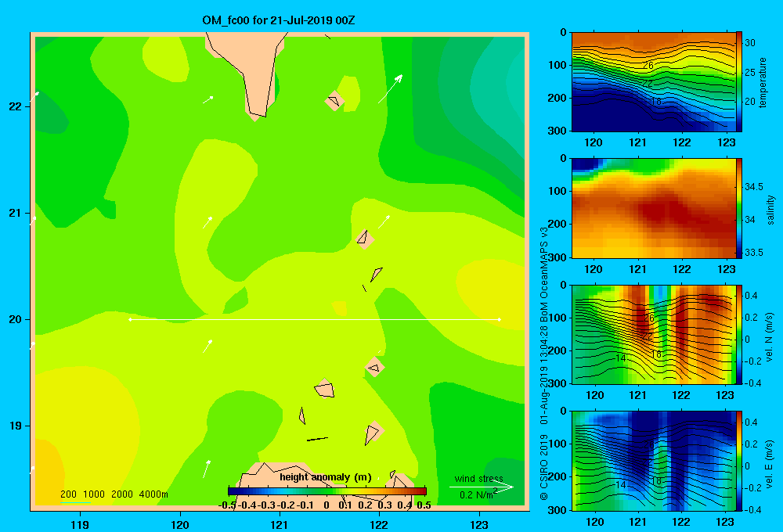Click the '0.2 N/m' wind stress value
The image size is (783, 532).
coord(478,494)
